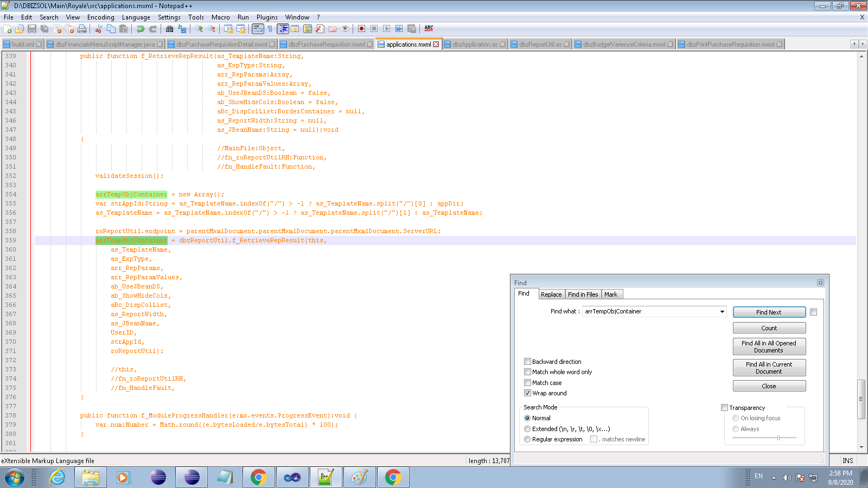Screen dimensions: 868x488
Task: Click the macro playback toolbar icon
Action: point(386,29)
